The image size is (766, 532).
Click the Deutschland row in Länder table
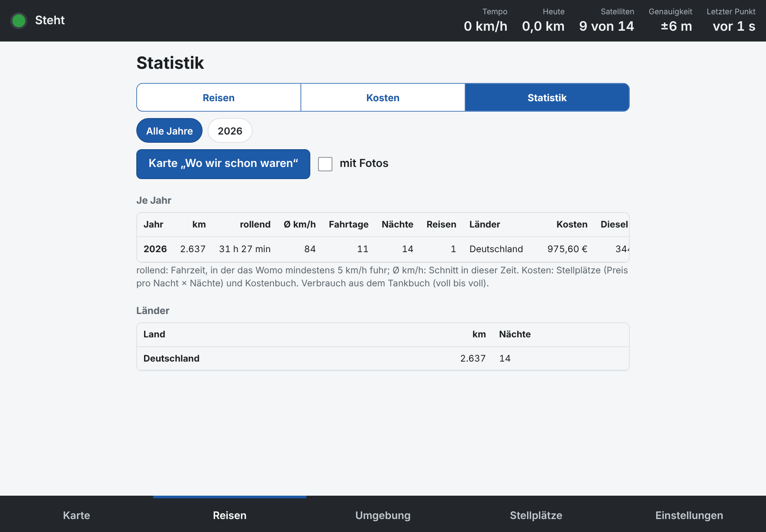click(x=383, y=359)
